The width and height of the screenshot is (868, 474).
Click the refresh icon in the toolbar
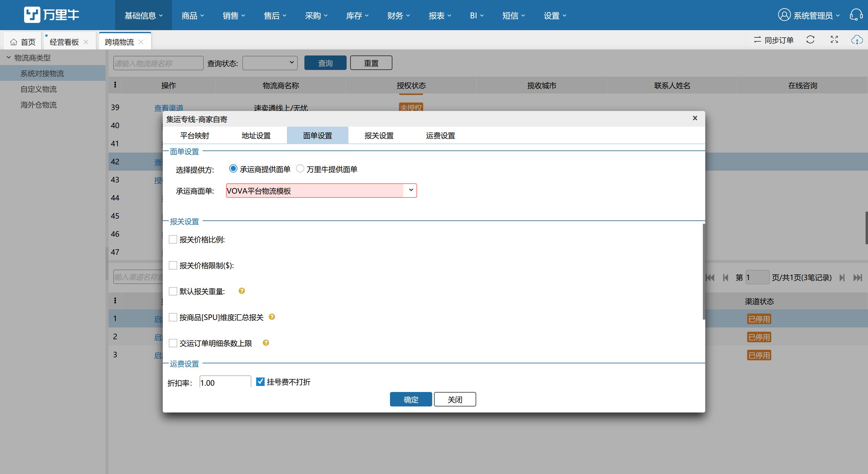point(810,40)
